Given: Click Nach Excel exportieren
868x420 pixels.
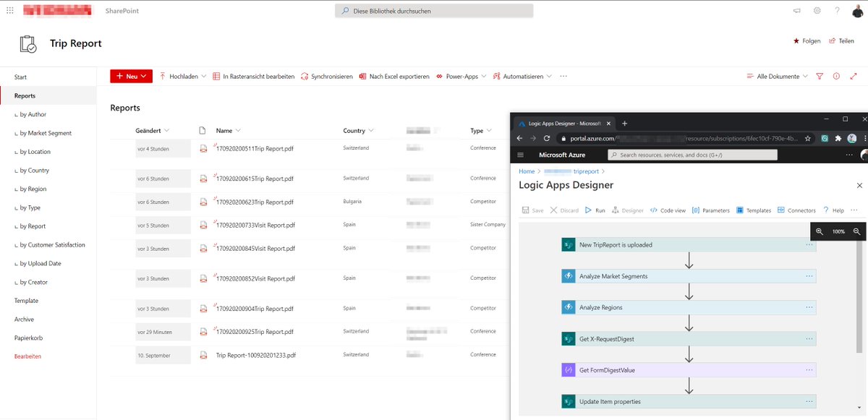Looking at the screenshot, I should pos(394,76).
